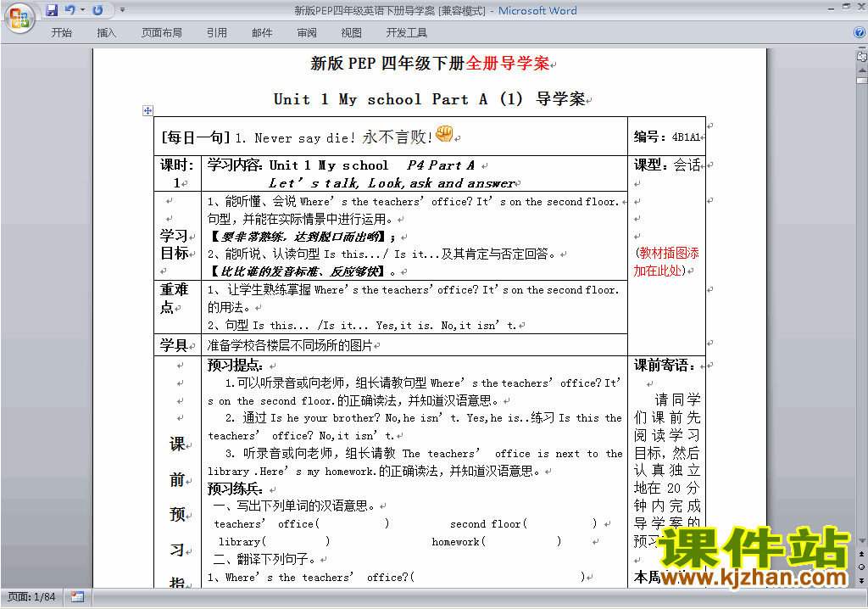Open the 开始 ribbon tab

click(x=61, y=33)
